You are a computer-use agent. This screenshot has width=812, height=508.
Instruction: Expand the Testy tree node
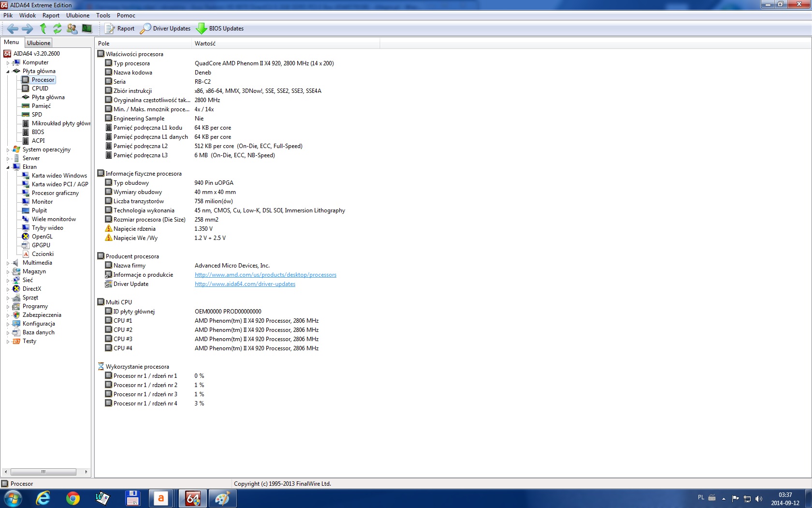click(8, 342)
